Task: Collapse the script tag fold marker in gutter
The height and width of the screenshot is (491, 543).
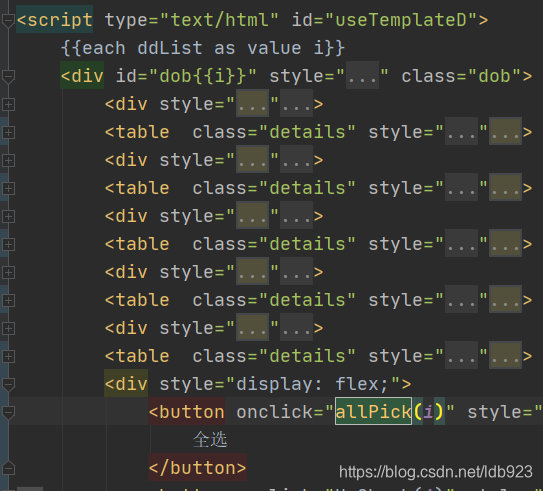Action: [x=8, y=20]
